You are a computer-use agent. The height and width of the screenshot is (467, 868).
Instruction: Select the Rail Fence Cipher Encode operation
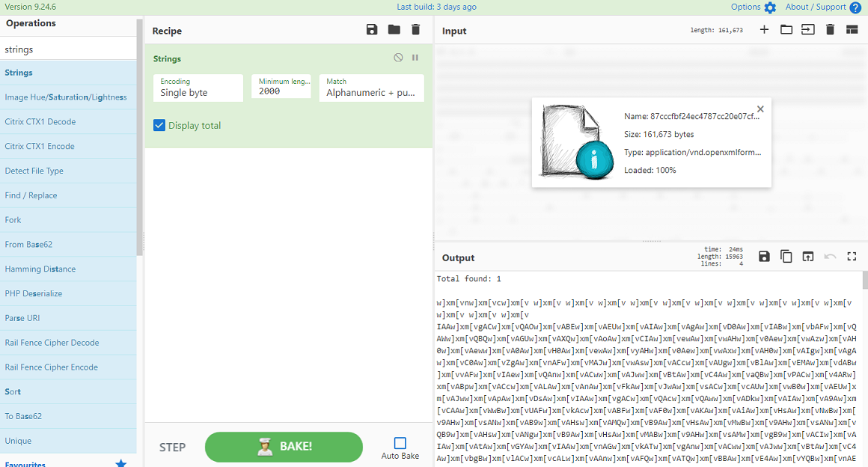point(68,367)
